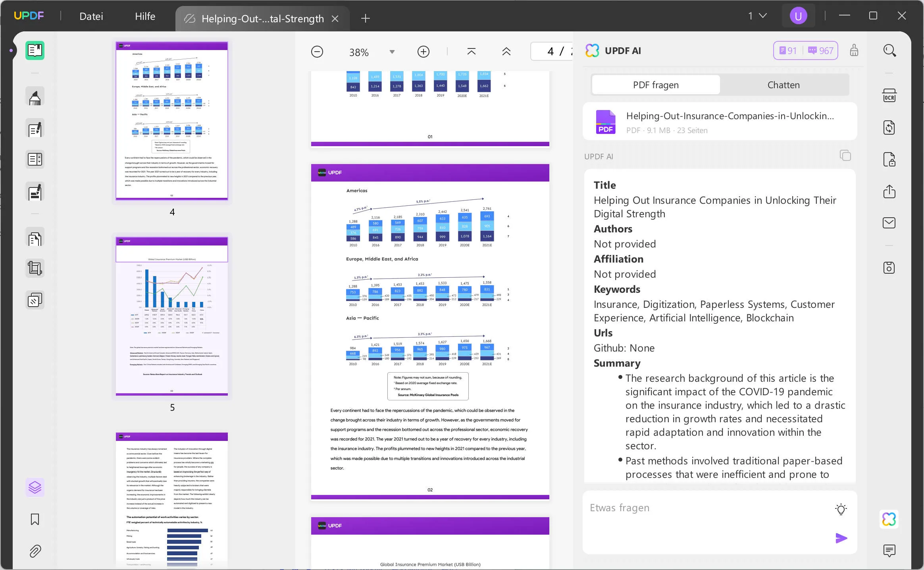Image resolution: width=924 pixels, height=570 pixels.
Task: Click the AI credits counter 91 967
Action: tap(805, 50)
